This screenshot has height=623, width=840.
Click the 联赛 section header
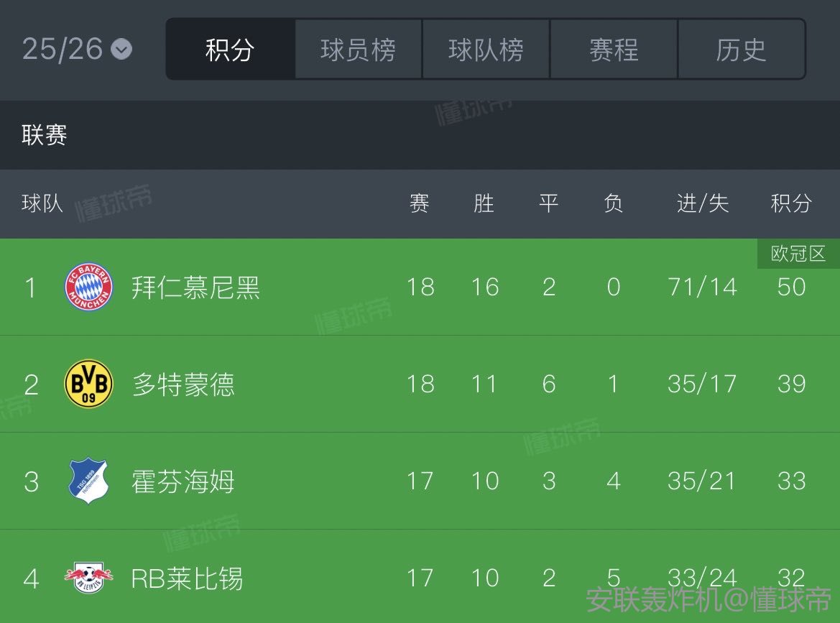coord(45,135)
